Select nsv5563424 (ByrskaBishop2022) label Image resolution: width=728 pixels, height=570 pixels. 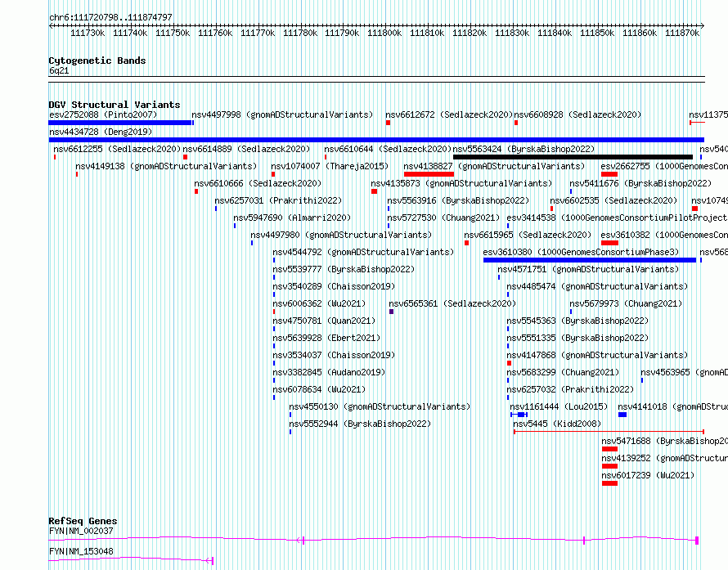(x=524, y=149)
